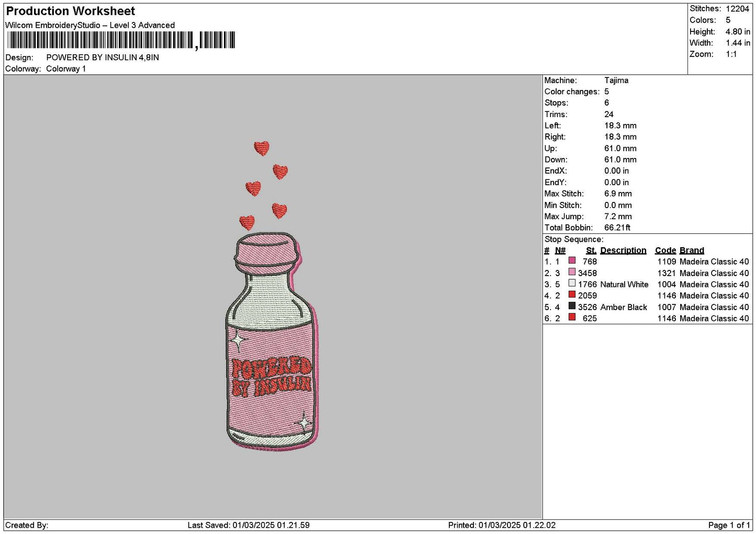Screen dimensions: 756x534
Task: Click code 1109 in the stop sequence
Action: (667, 262)
